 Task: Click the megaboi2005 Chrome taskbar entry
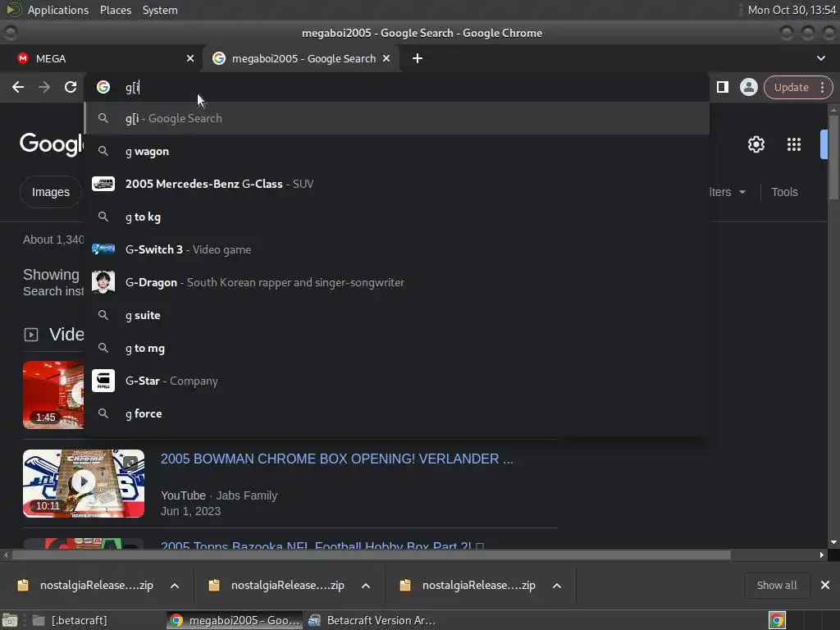(x=235, y=620)
